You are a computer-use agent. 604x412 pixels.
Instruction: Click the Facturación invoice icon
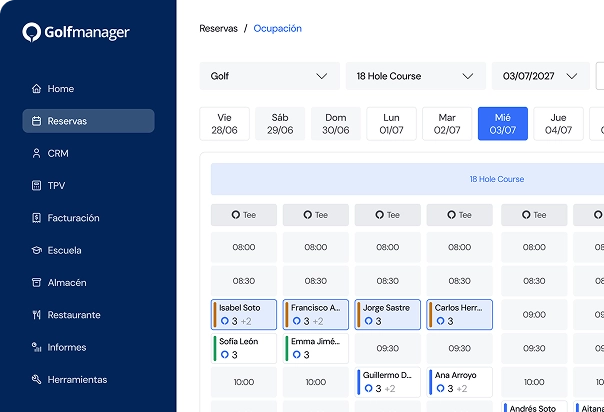pos(36,218)
